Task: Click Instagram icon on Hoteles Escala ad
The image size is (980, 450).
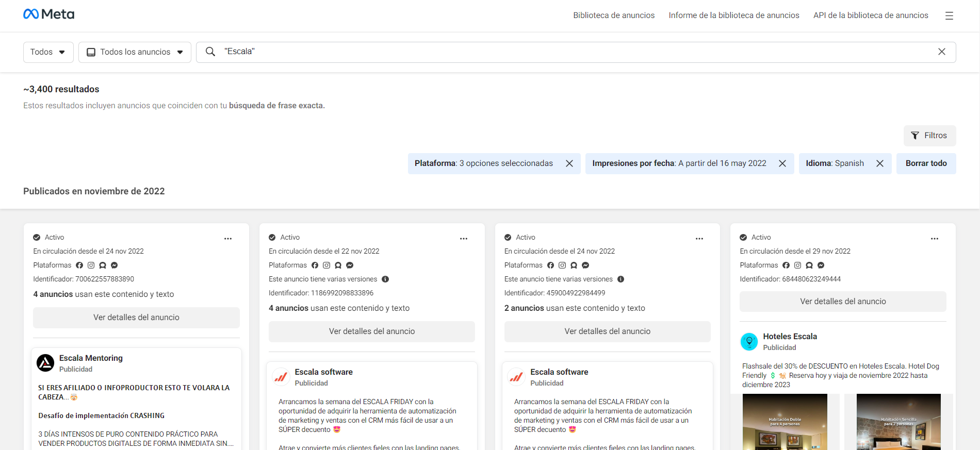Action: tap(797, 265)
